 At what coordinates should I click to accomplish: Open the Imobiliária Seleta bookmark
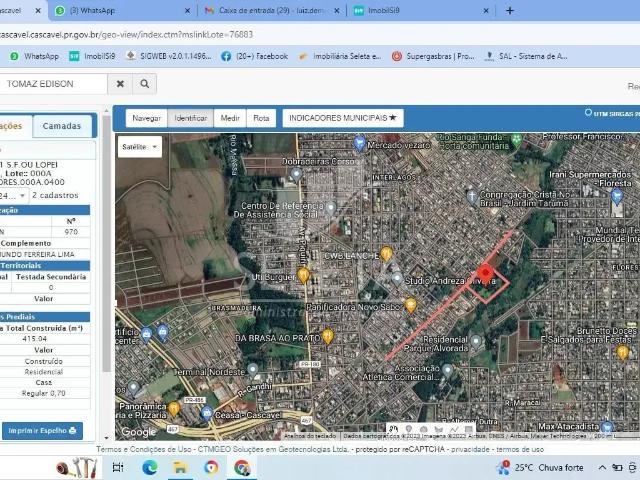(x=340, y=56)
